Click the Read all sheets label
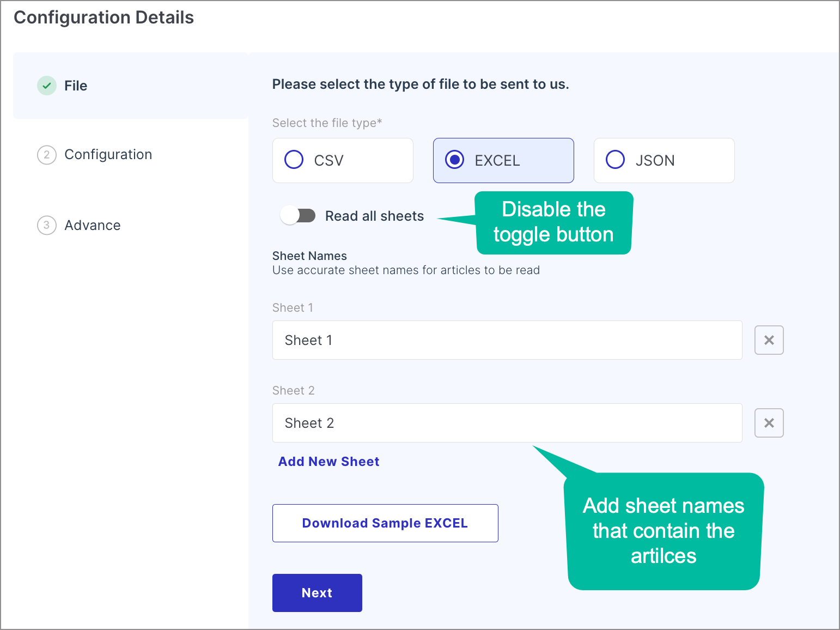Screen dimensions: 840x630 [x=374, y=216]
